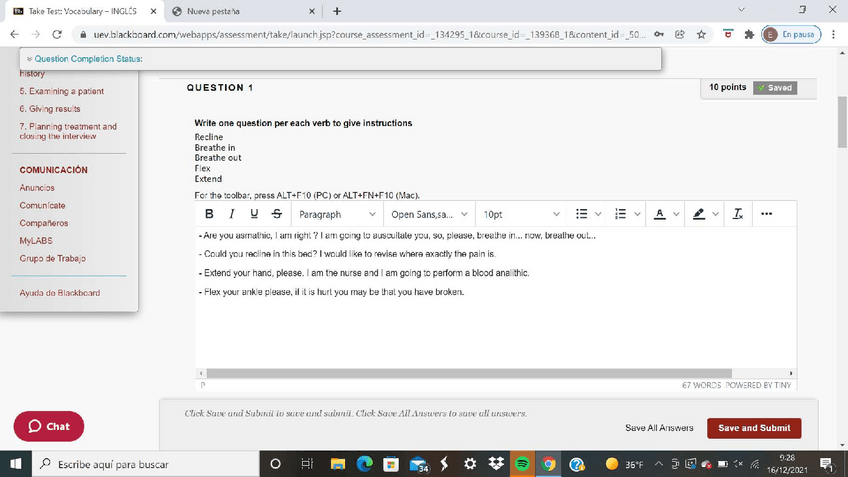Open File Explorer from the taskbar

click(338, 464)
